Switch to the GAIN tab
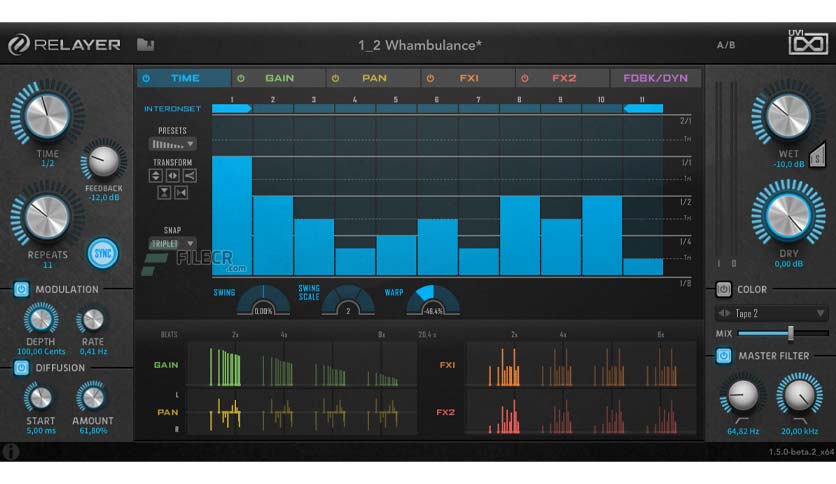Screen dimensions: 836x484 [279, 78]
